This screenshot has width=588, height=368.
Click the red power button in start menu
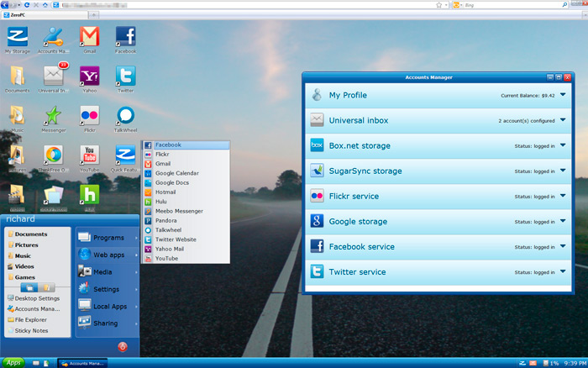pos(123,347)
